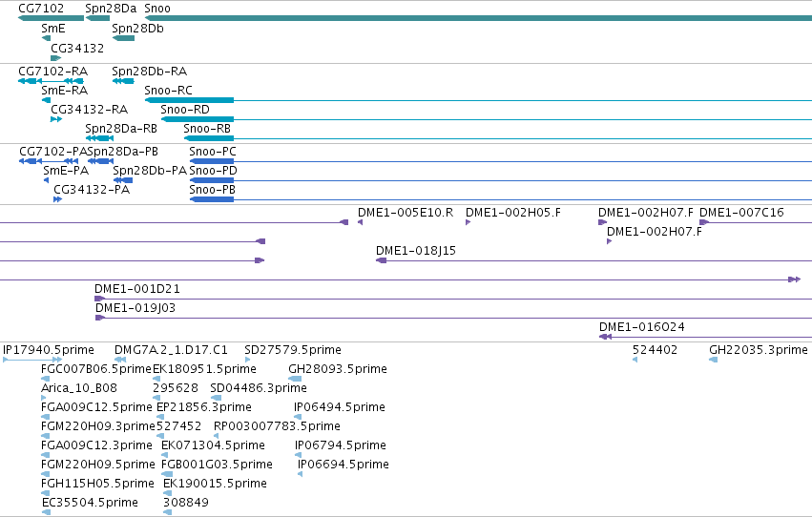This screenshot has height=517, width=812.
Task: Select feature 295628
Action: tap(156, 398)
